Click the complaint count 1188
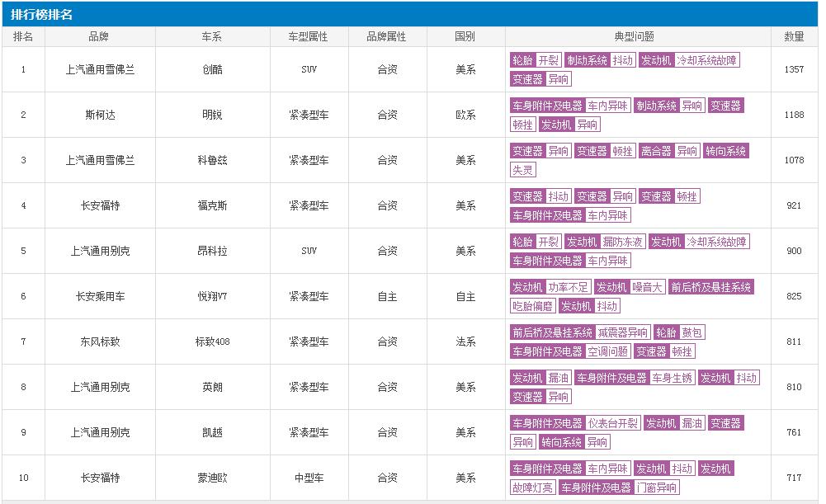 click(794, 115)
